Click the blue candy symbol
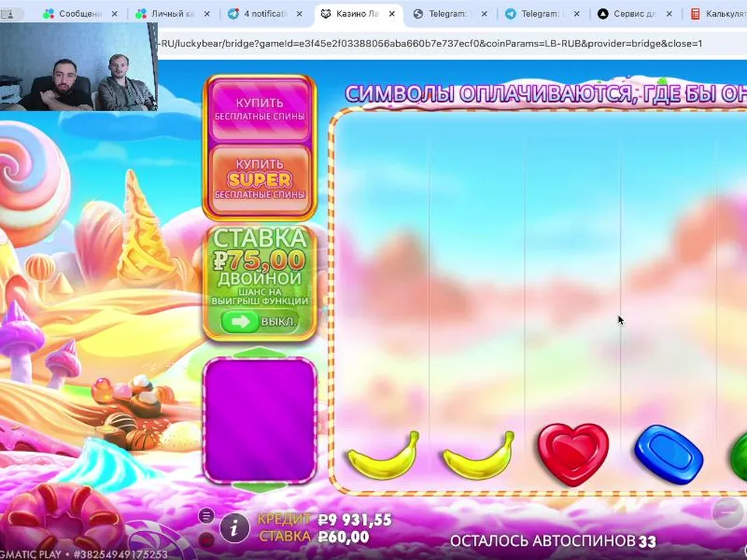 (669, 455)
